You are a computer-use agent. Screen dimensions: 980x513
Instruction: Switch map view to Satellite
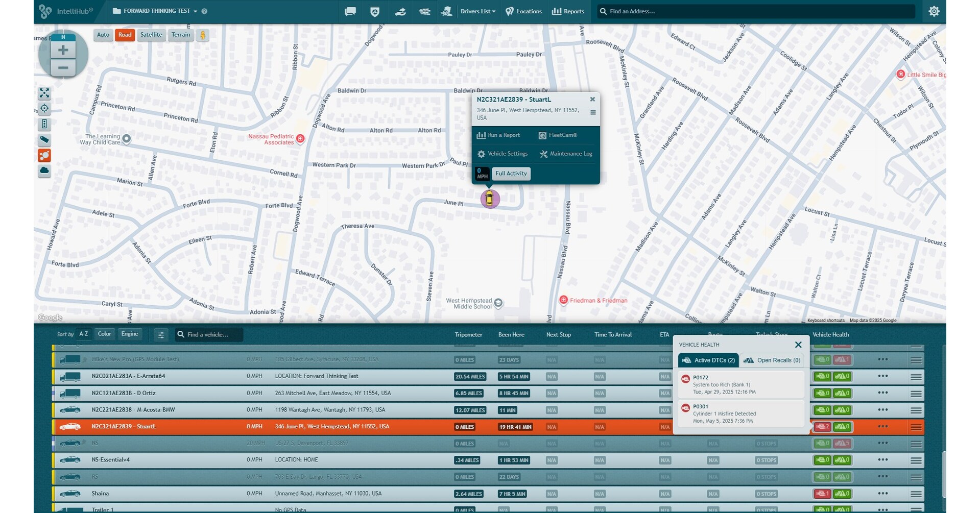tap(151, 35)
